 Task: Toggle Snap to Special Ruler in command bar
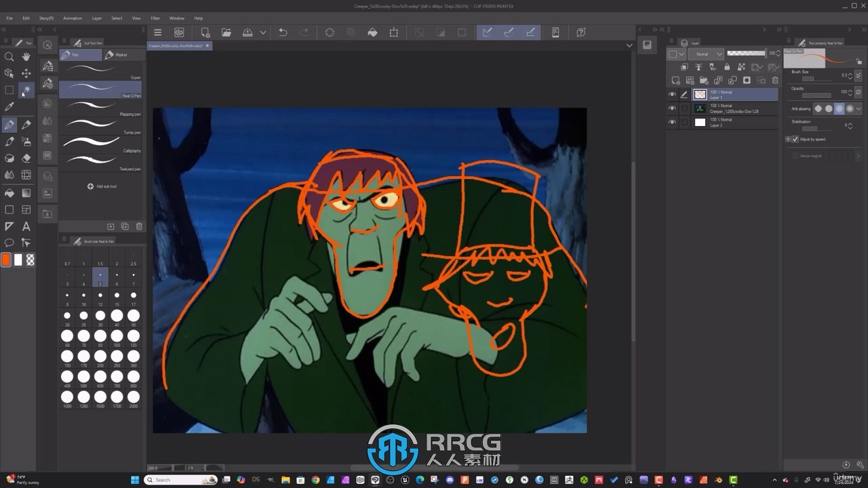[509, 33]
